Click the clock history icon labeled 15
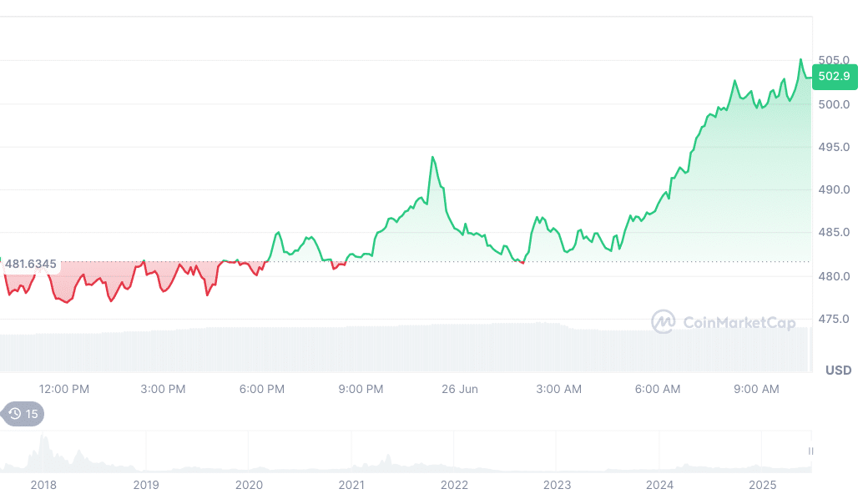The width and height of the screenshot is (868, 494). click(x=23, y=414)
